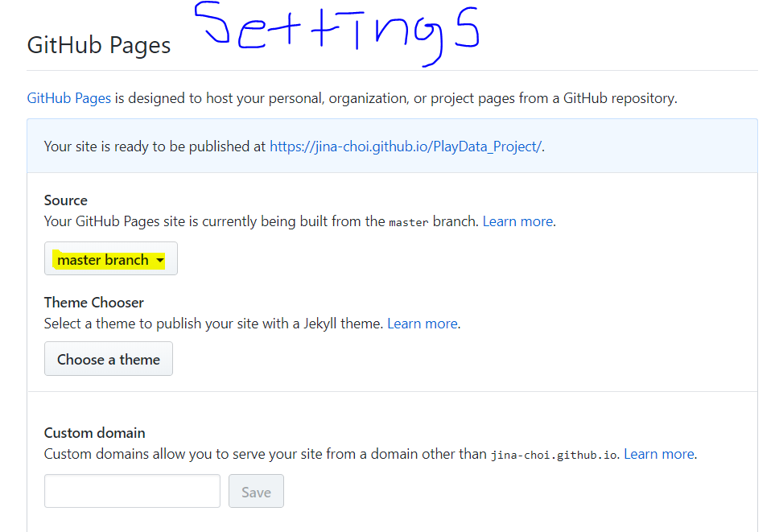
Task: Click Learn more in Custom domain section
Action: (x=659, y=455)
